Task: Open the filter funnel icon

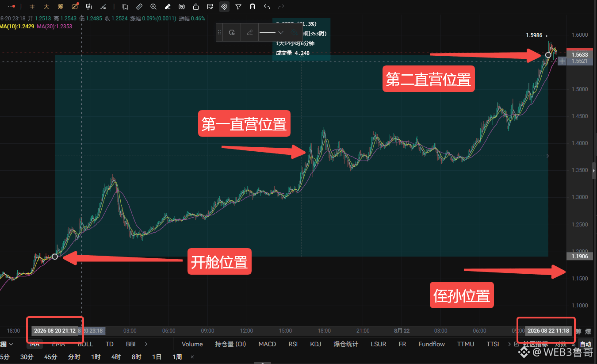Action: click(x=238, y=7)
